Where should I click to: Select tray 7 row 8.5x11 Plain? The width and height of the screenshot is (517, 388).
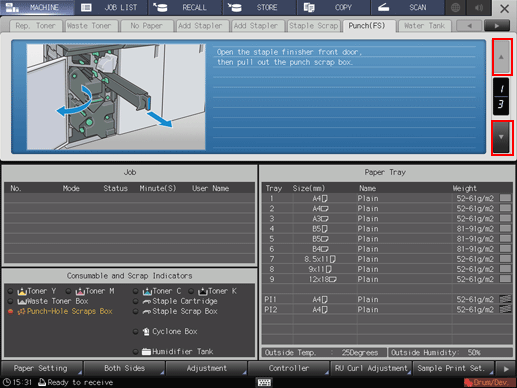[387, 259]
